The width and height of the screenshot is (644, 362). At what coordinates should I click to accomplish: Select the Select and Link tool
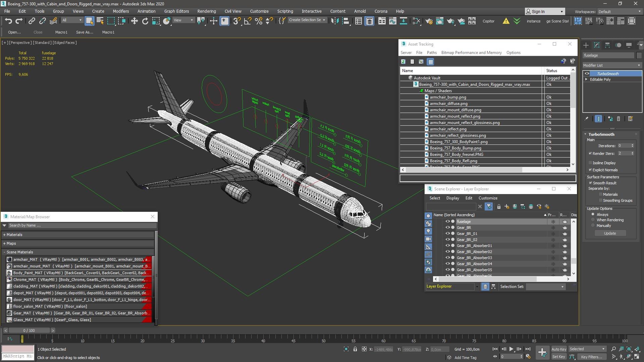click(x=32, y=21)
